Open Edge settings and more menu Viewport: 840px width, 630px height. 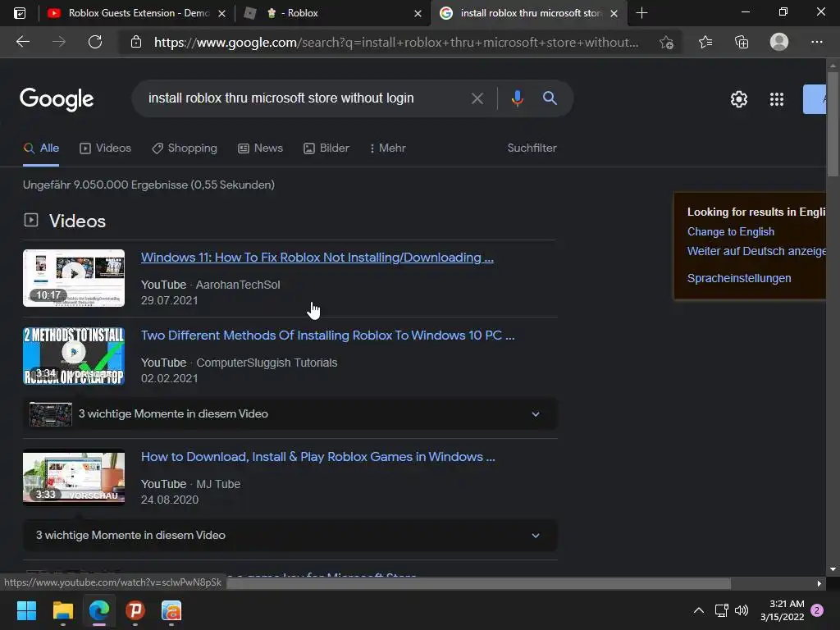(x=816, y=42)
